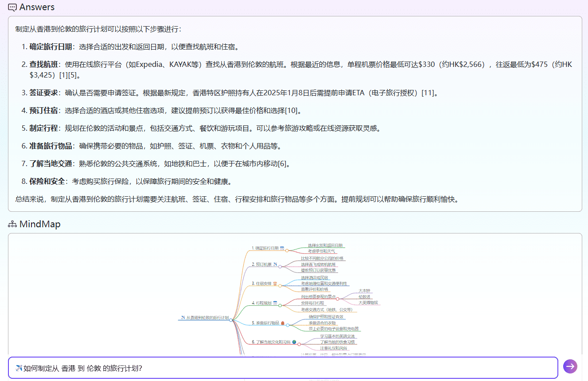Click the leaf 确保护照和签证有效

[x=326, y=317]
